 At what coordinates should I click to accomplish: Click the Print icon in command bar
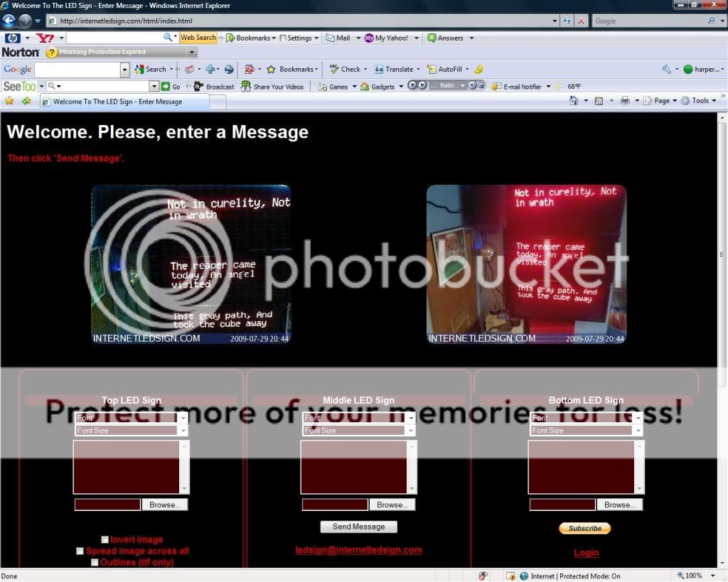pyautogui.click(x=625, y=101)
